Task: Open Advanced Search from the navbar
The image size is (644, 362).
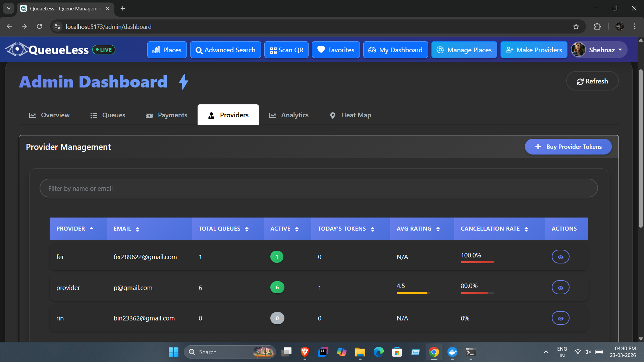Action: coord(225,50)
